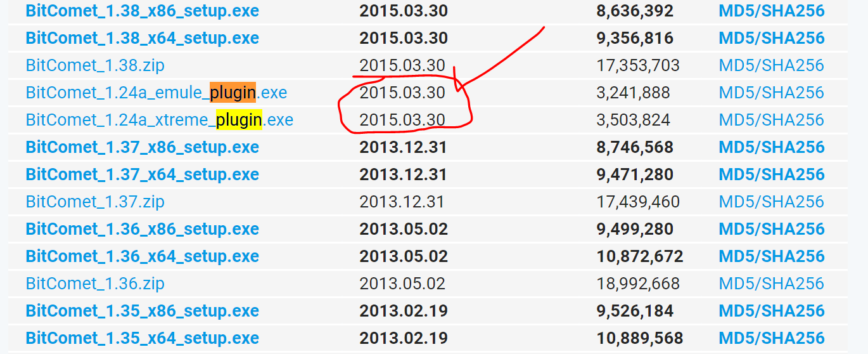Download BitComet_1.37_x64_setup.exe
Viewport: 868px width, 354px height.
point(143,174)
